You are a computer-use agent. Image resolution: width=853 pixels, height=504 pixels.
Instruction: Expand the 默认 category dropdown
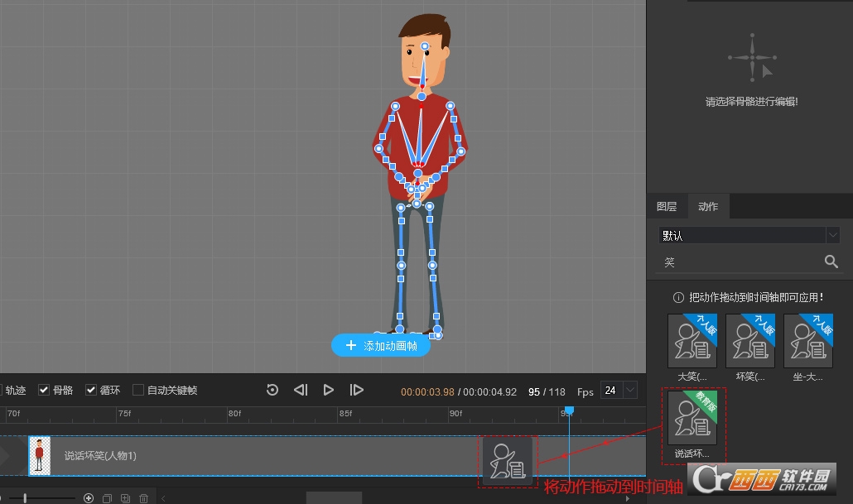832,236
